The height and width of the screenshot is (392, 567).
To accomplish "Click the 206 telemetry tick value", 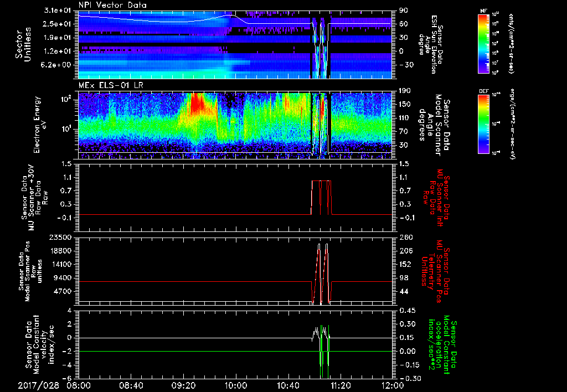I will [406, 251].
